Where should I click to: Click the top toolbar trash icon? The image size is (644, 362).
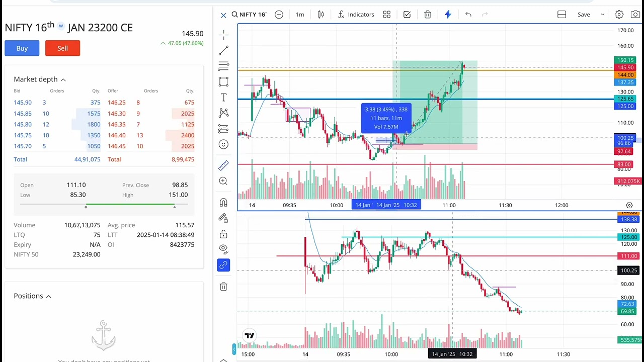(x=428, y=15)
